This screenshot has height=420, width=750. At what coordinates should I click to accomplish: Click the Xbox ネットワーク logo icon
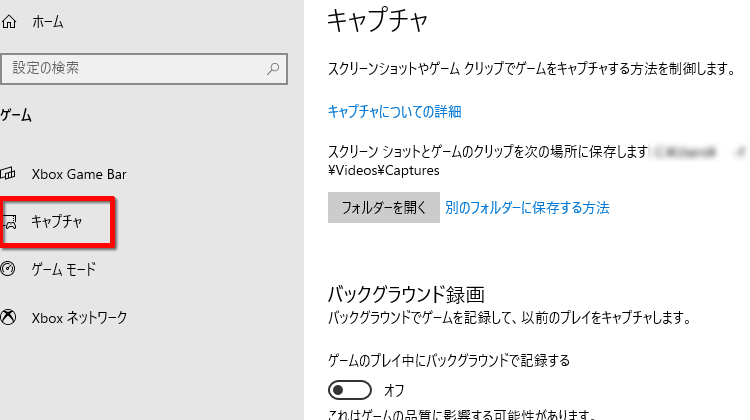click(x=8, y=317)
